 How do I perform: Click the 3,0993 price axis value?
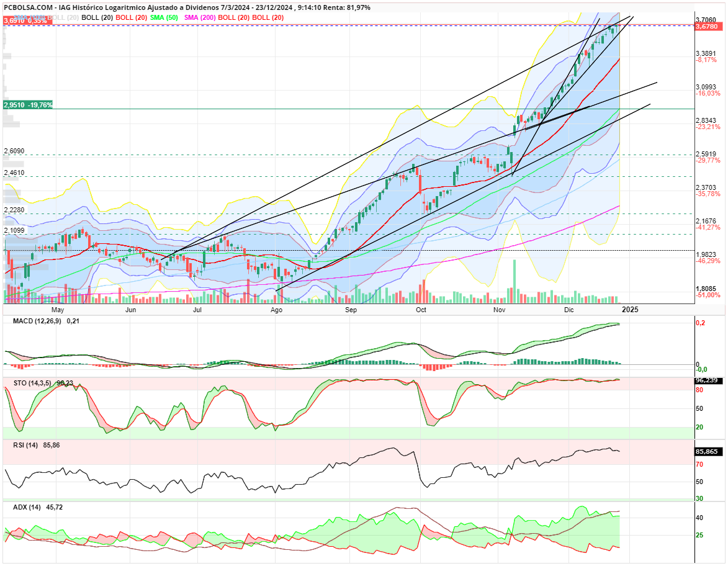(706, 87)
